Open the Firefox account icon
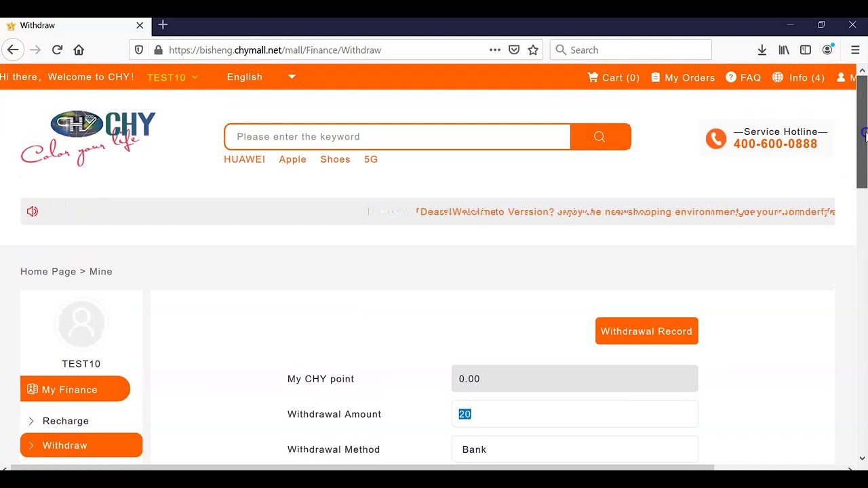The height and width of the screenshot is (488, 868). (x=827, y=49)
